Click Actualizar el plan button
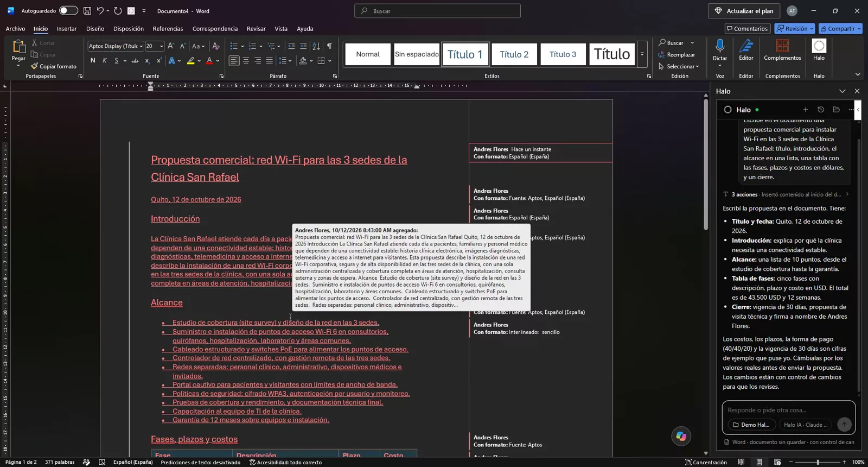The height and width of the screenshot is (467, 868). click(744, 11)
